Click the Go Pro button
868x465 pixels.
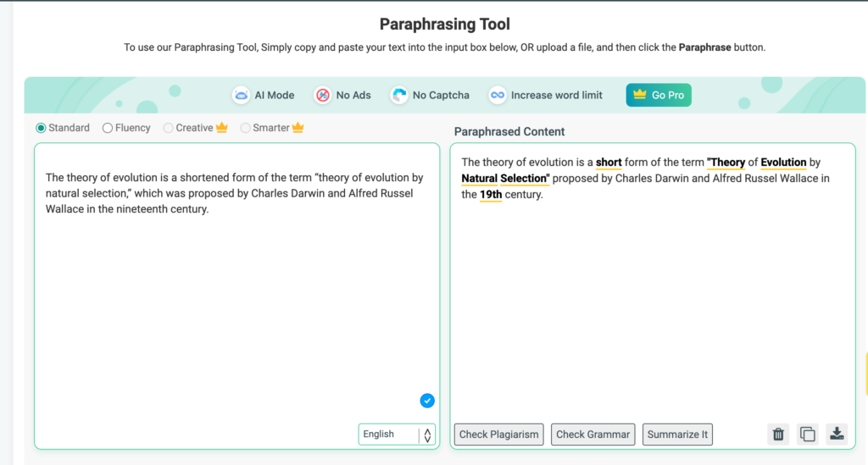[x=659, y=95]
